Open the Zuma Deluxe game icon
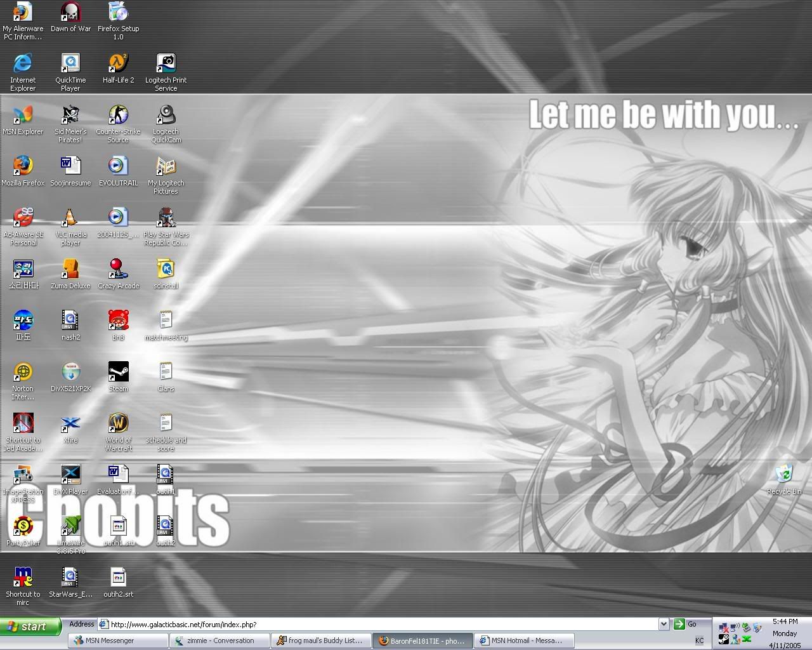The height and width of the screenshot is (650, 812). coord(70,269)
